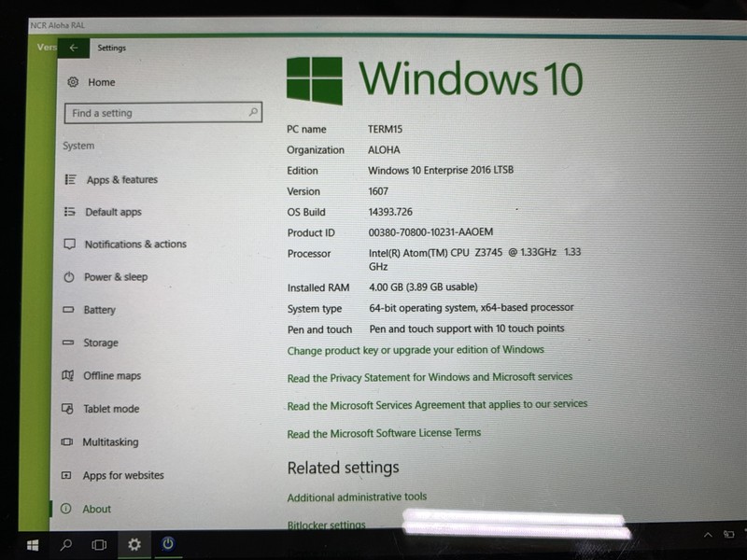Click the back arrow in Settings
Screen dimensions: 747x560
coord(74,48)
